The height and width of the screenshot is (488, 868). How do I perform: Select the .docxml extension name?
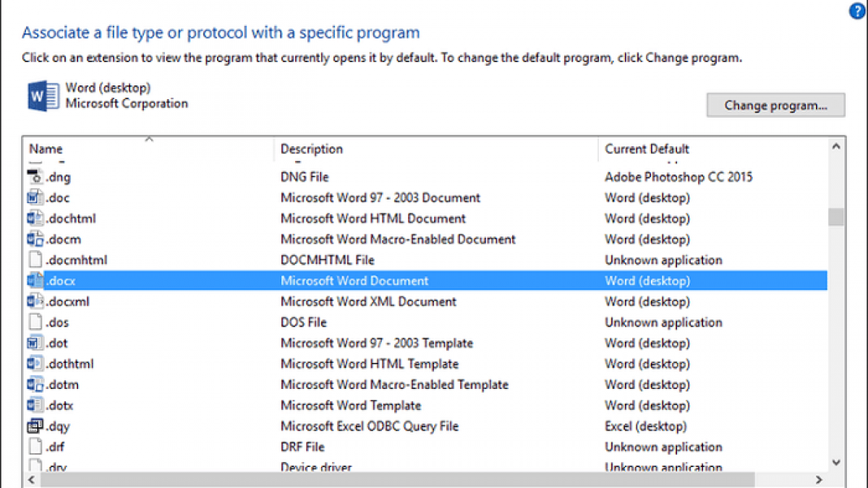coord(68,301)
